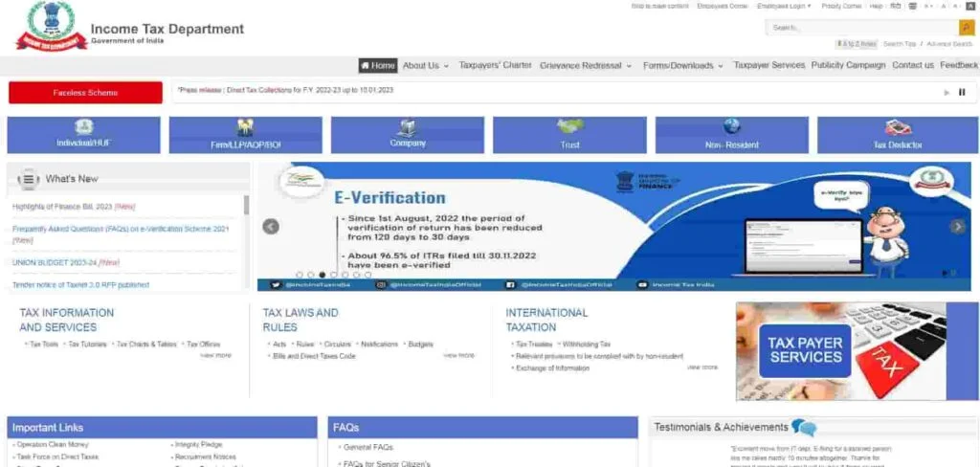980x467 pixels.
Task: Open the Tax Payer Services banner image
Action: 857,350
